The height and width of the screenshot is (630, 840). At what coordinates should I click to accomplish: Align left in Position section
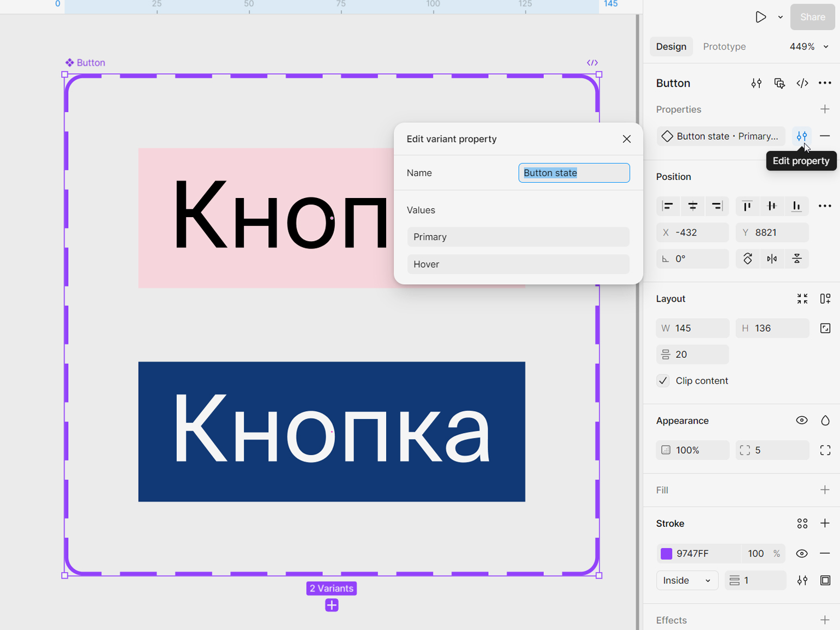(x=668, y=206)
